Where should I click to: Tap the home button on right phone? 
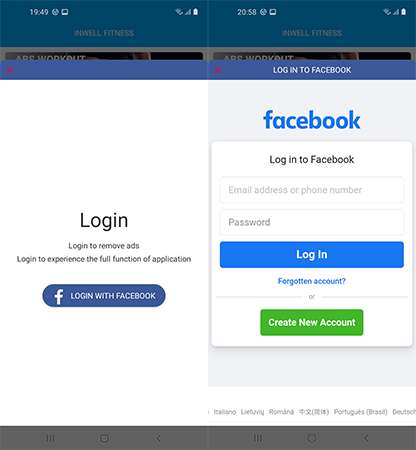[x=312, y=438]
